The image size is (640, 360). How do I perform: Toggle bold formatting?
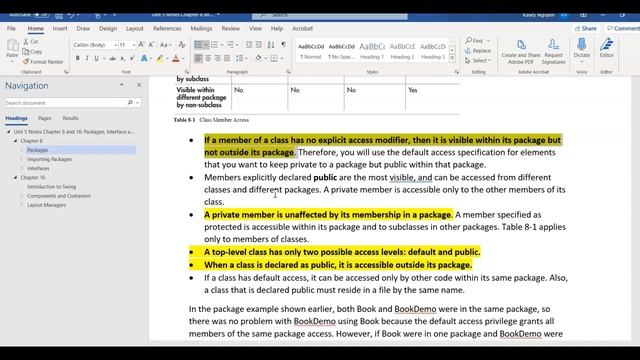[78, 58]
